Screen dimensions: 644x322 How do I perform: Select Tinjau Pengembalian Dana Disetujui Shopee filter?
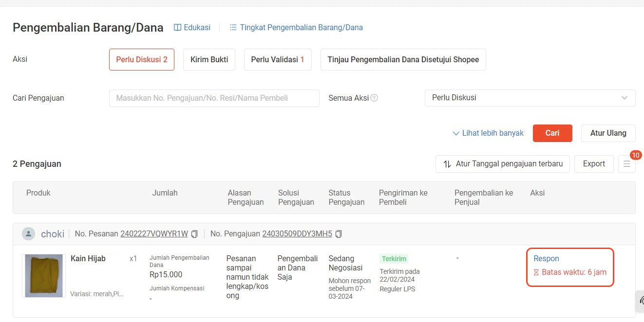403,59
